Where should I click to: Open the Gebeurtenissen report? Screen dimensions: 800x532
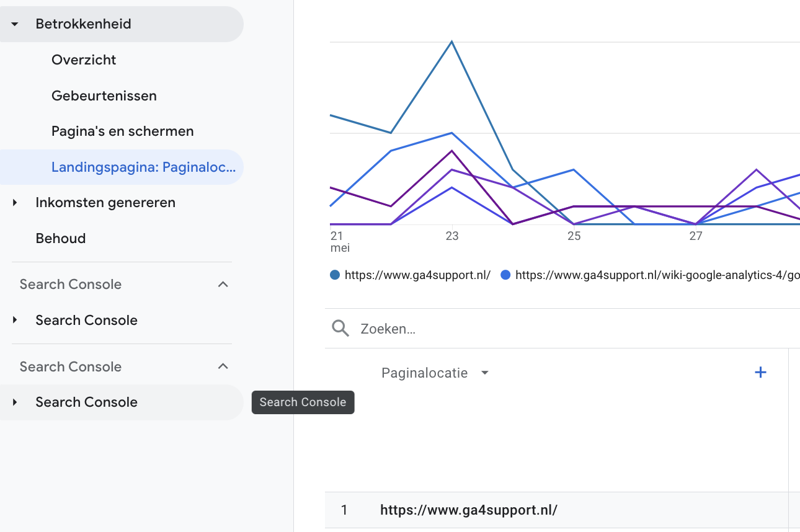[x=104, y=96]
